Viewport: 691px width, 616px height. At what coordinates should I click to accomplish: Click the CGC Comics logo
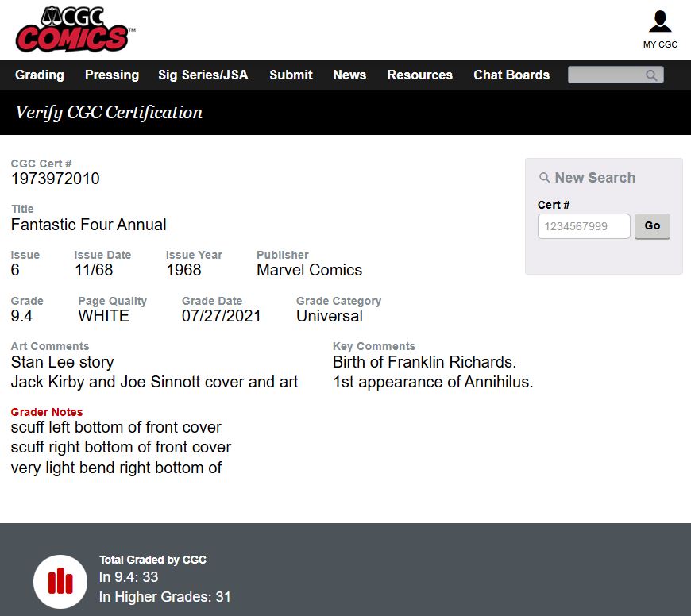pos(75,29)
